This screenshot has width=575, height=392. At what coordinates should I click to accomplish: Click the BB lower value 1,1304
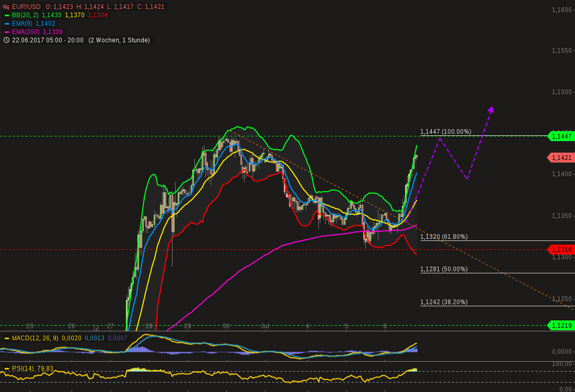[x=98, y=15]
